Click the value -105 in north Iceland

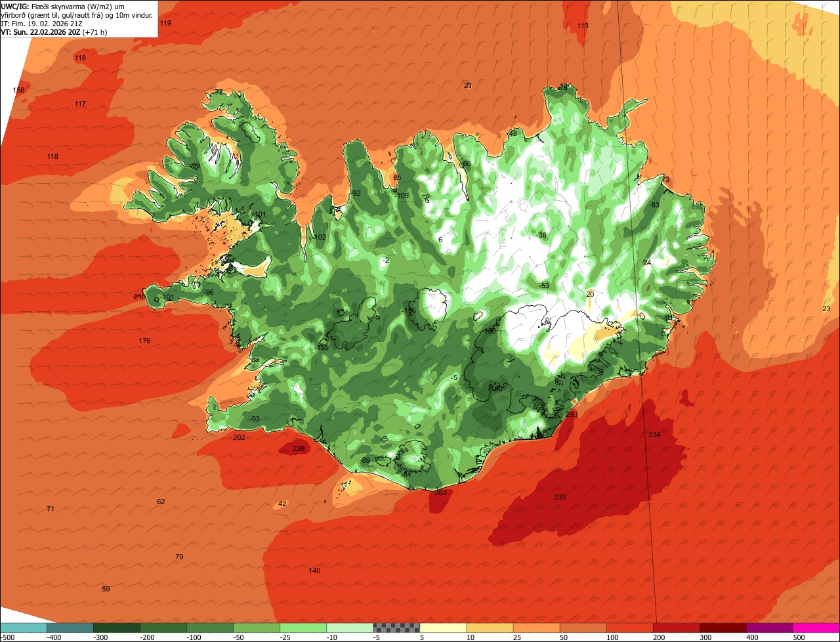(402, 196)
